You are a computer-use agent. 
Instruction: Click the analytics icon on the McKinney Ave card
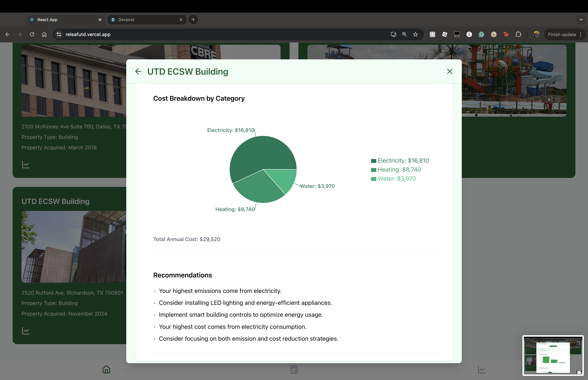[26, 165]
